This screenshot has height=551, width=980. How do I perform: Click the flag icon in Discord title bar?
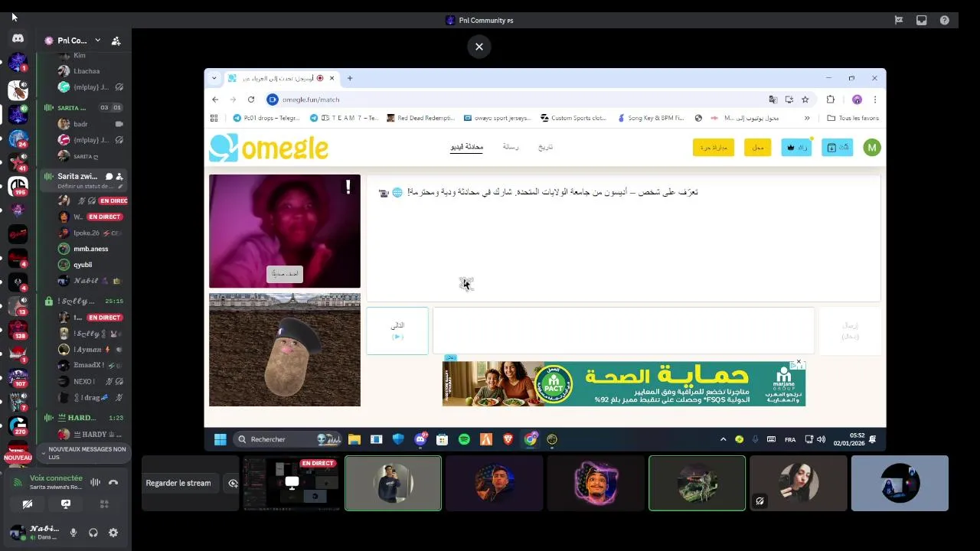coord(900,21)
